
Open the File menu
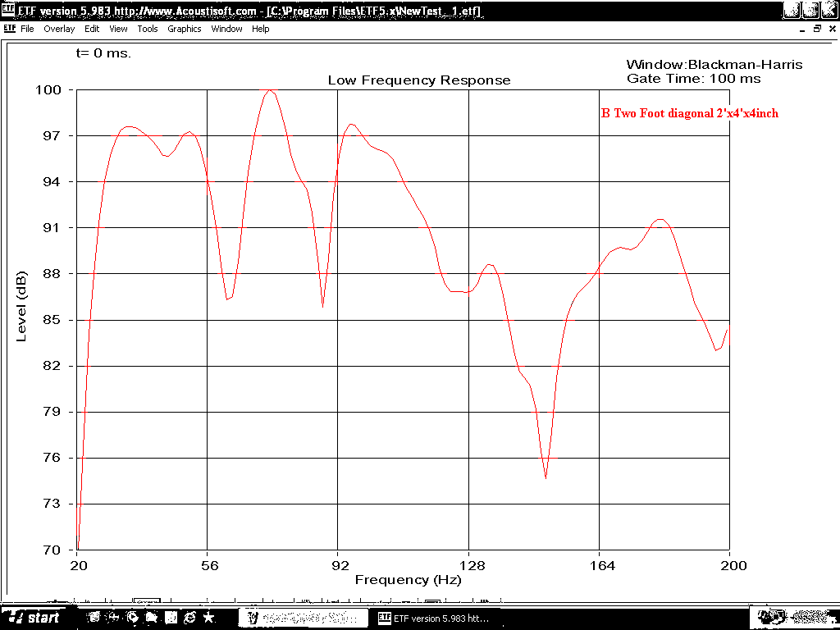(27, 29)
